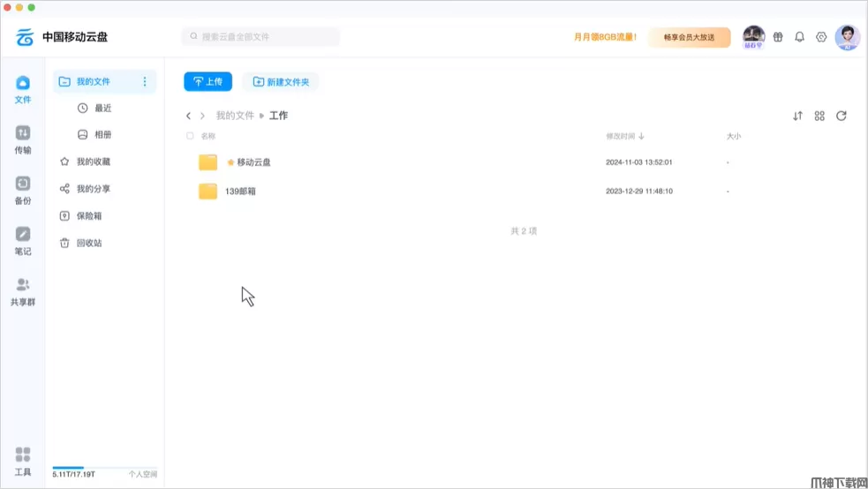Click the 新建文件夹 button
Viewport: 868px width, 489px height.
281,82
